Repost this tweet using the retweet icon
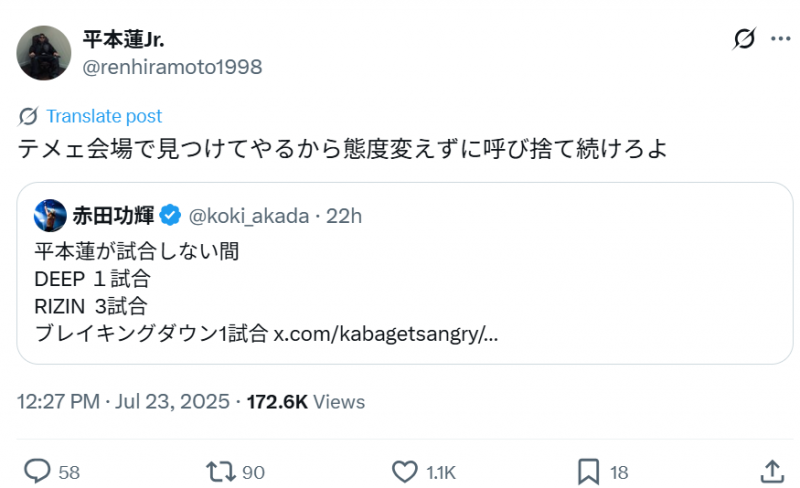 (x=221, y=471)
